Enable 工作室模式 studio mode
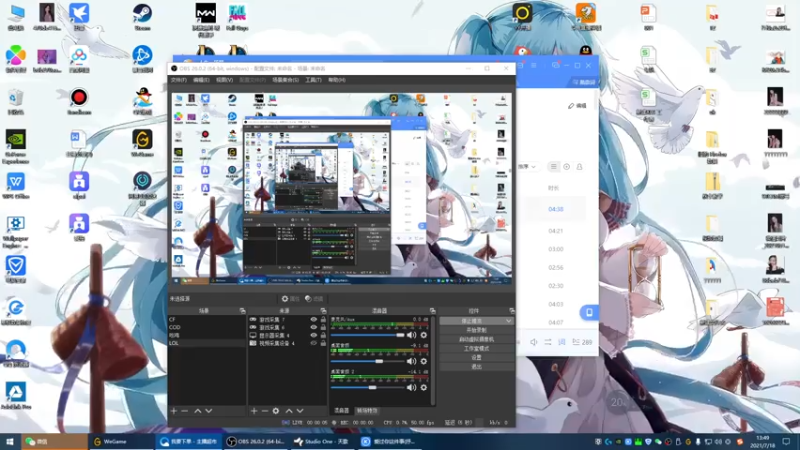Image resolution: width=800 pixels, height=450 pixels. point(476,348)
